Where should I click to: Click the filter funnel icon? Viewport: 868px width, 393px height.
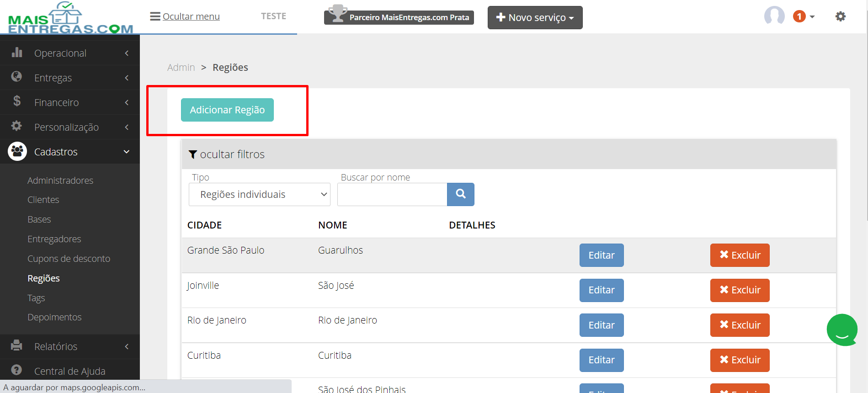(x=193, y=154)
